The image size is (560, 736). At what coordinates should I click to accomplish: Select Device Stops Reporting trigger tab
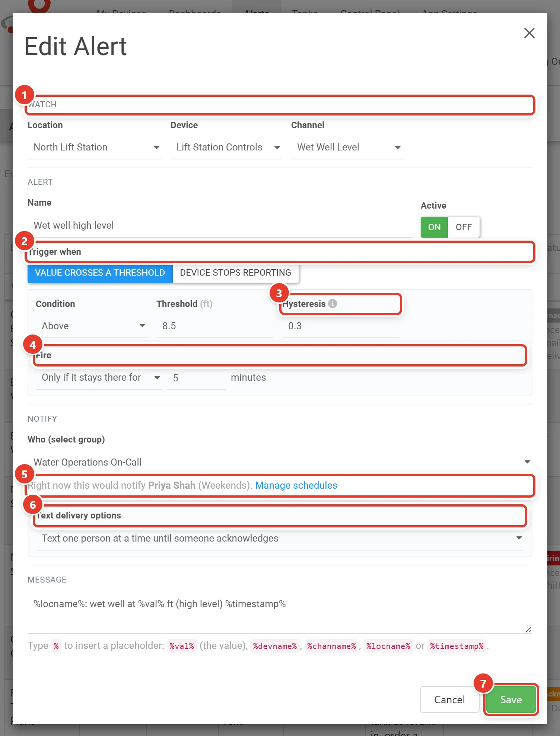coord(235,273)
